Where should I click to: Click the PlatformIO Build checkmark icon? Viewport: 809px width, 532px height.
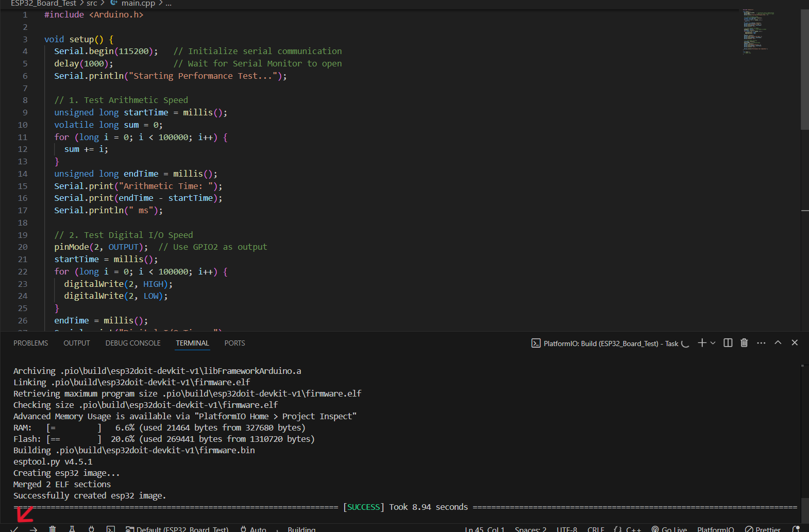coord(14,529)
